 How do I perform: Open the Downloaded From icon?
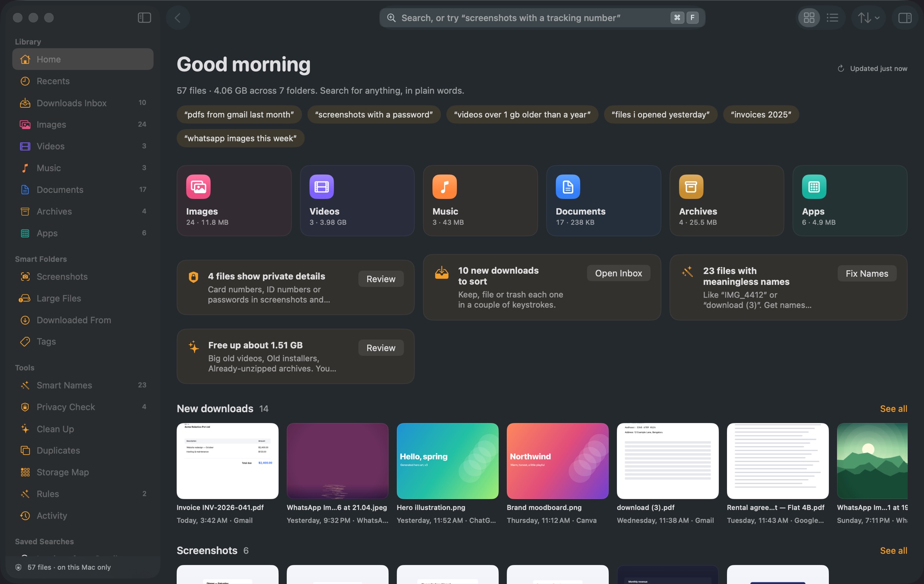click(x=25, y=320)
